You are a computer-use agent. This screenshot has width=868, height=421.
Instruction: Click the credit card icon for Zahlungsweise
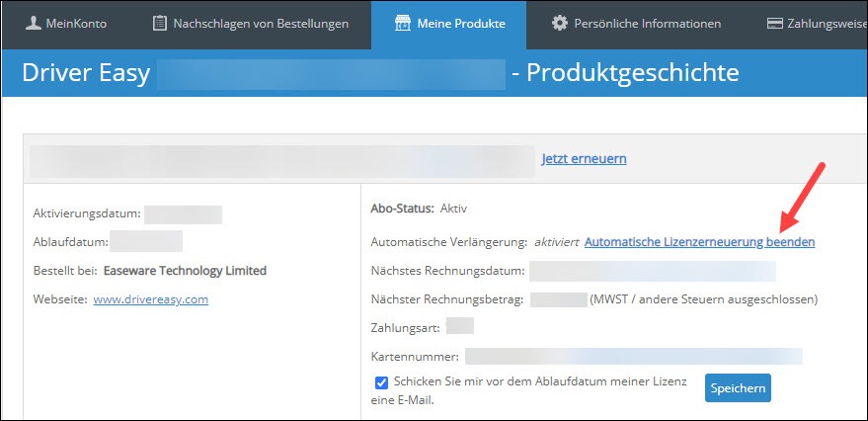pyautogui.click(x=774, y=24)
